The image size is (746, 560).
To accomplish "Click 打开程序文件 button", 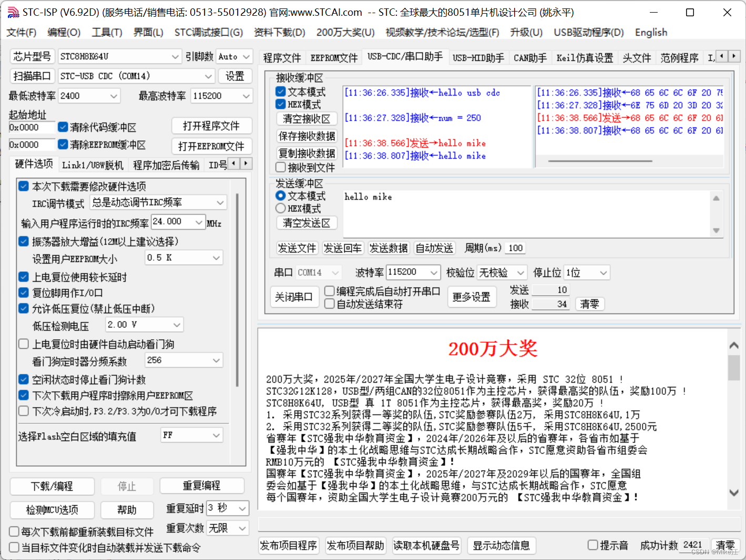I will [211, 126].
